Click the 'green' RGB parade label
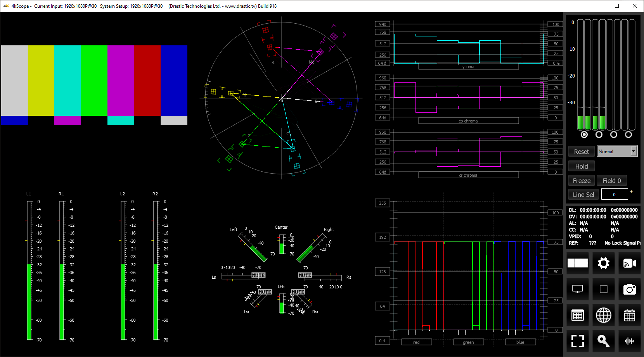Image resolution: width=644 pixels, height=357 pixels. [468, 342]
